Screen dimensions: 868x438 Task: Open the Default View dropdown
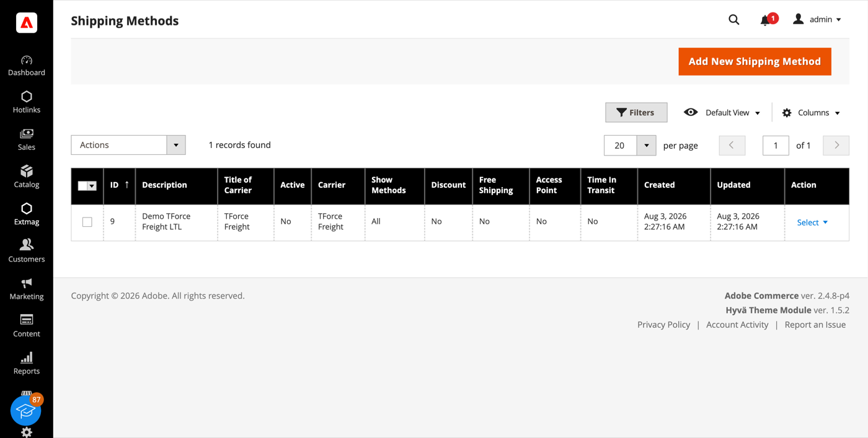(x=722, y=113)
